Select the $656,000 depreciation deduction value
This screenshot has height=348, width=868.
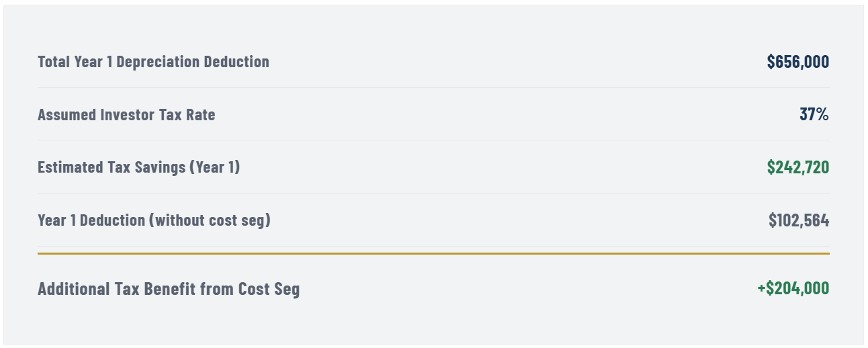pyautogui.click(x=797, y=62)
